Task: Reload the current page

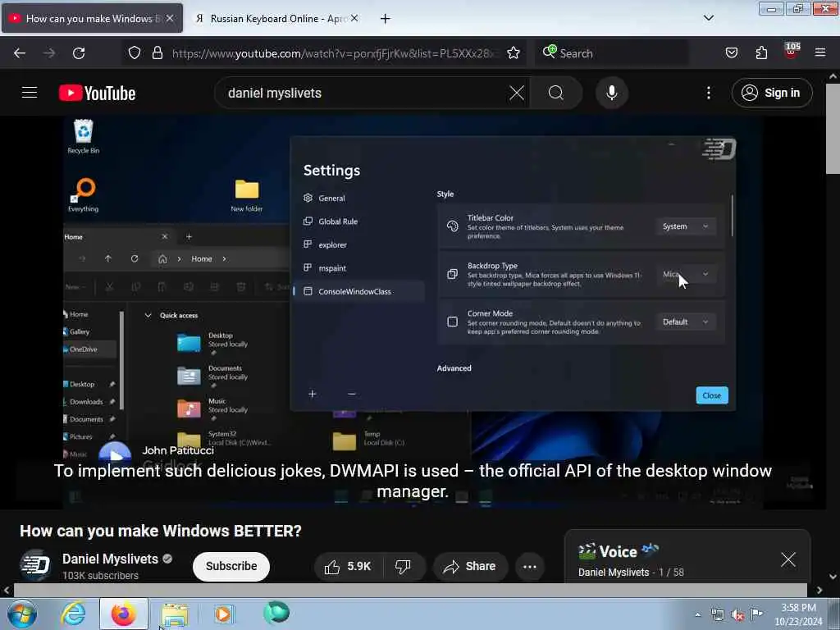Action: tap(79, 53)
